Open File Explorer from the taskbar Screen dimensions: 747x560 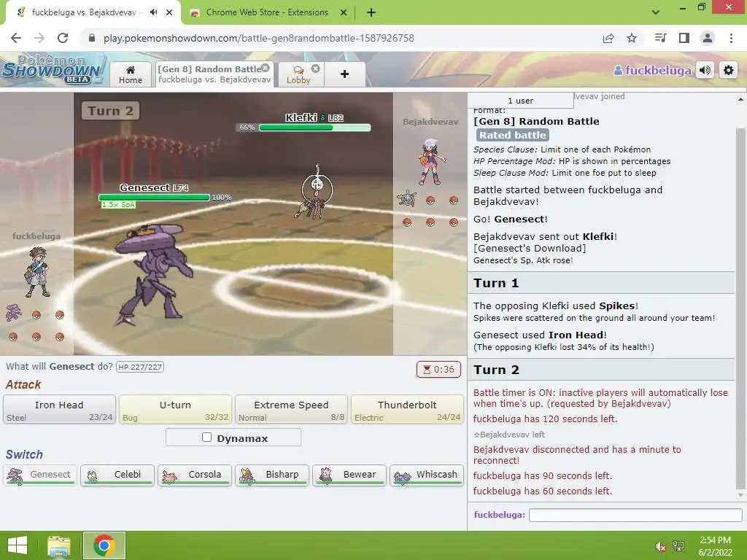(x=59, y=545)
